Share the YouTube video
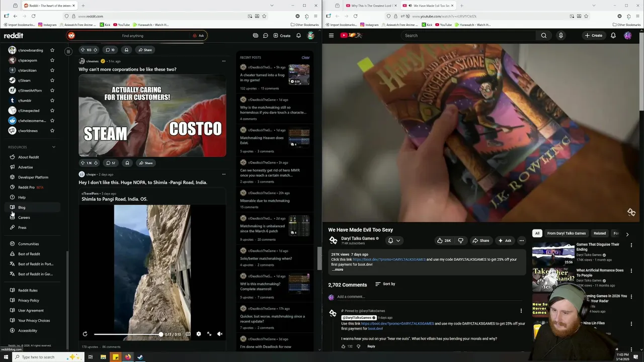 (x=481, y=241)
